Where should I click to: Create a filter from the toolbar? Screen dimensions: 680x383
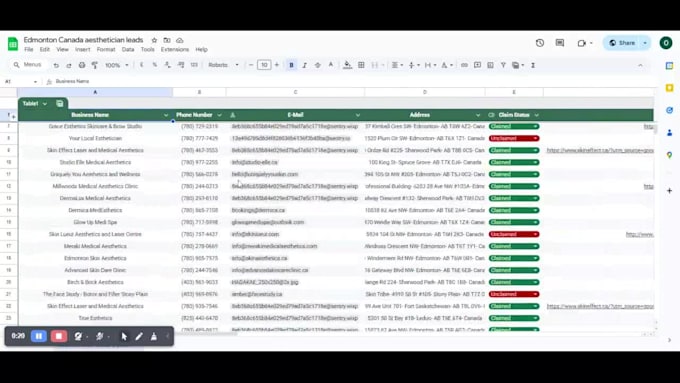(503, 65)
